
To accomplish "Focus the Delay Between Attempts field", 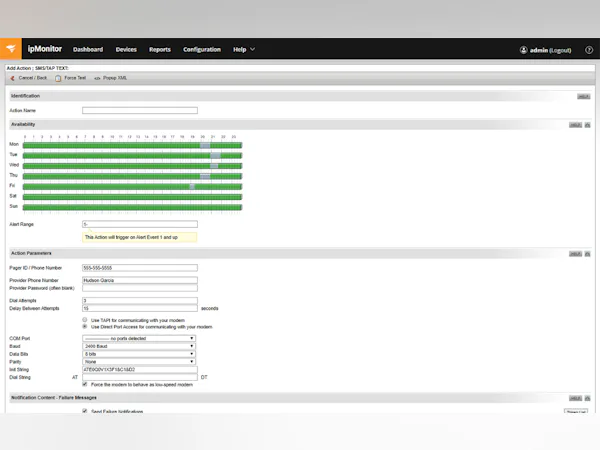I will [140, 308].
